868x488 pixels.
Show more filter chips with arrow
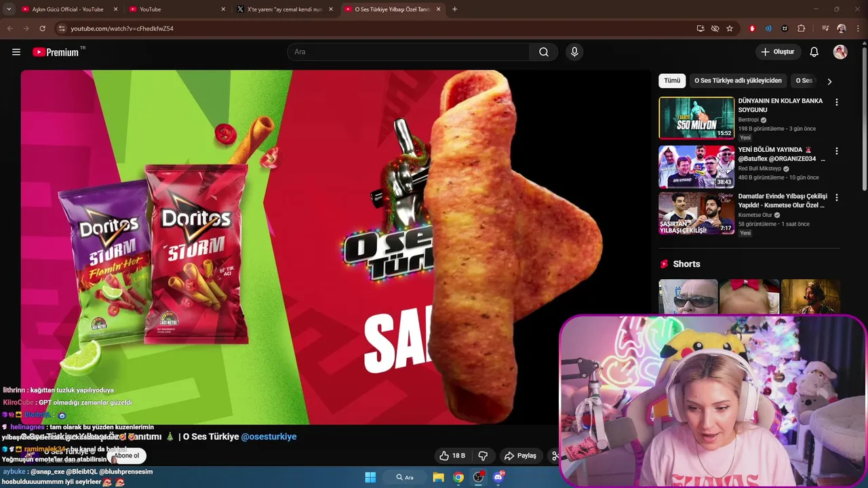pyautogui.click(x=829, y=81)
